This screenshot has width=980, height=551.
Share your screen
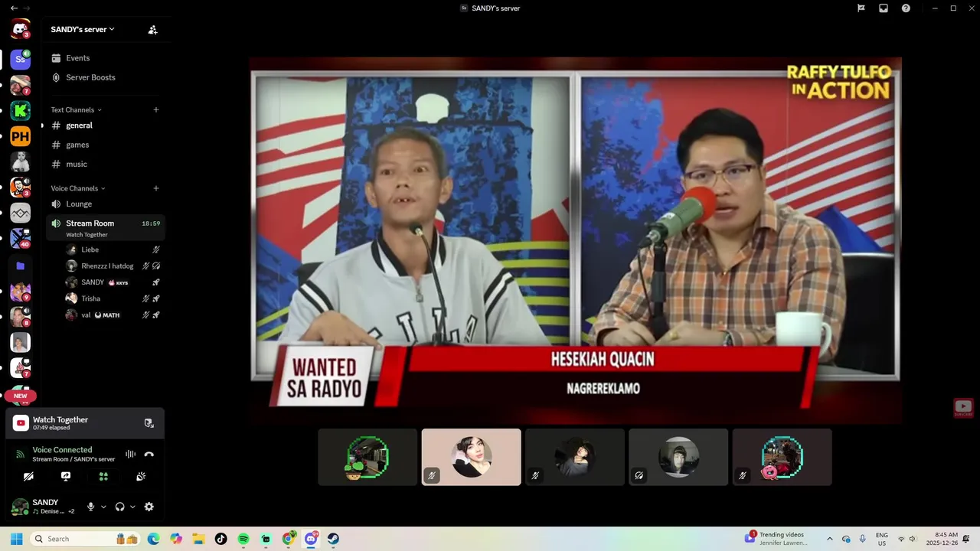click(66, 476)
